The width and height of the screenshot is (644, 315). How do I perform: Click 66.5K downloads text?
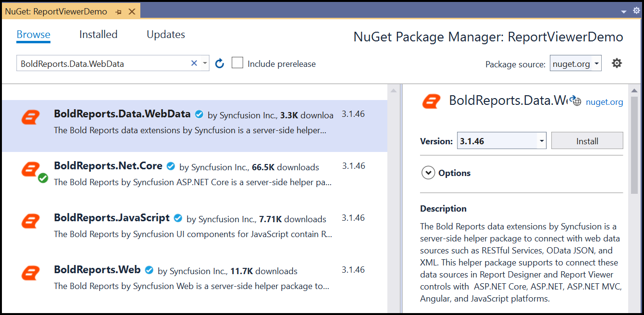tap(285, 167)
